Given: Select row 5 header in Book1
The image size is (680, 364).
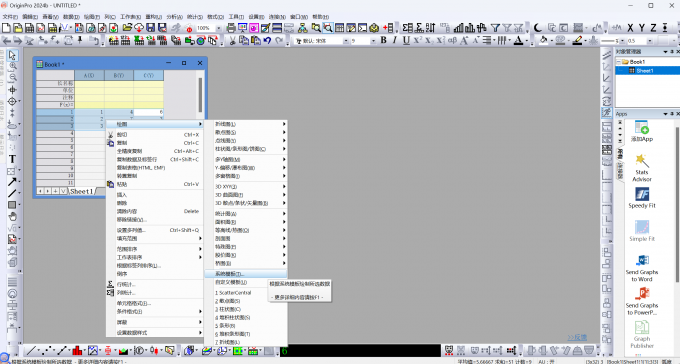Looking at the screenshot, I should click(x=56, y=140).
